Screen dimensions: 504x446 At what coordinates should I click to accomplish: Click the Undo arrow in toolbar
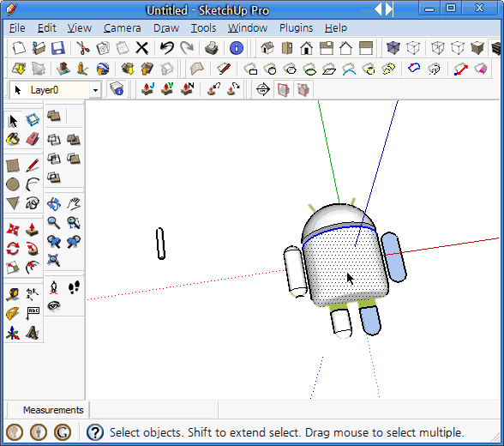[167, 48]
